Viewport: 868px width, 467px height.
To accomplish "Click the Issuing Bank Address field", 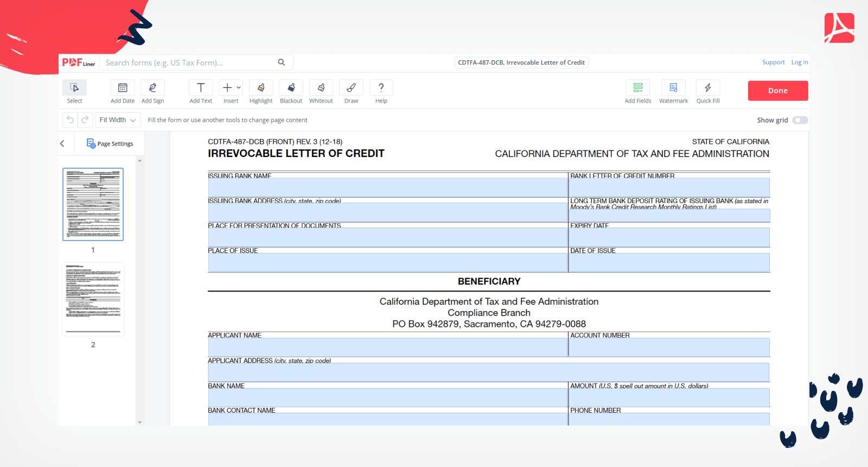I will [387, 212].
